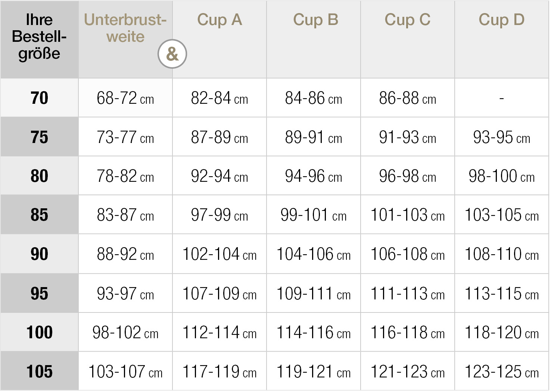The height and width of the screenshot is (392, 551).
Task: Select order size 70 row label
Action: 39,98
